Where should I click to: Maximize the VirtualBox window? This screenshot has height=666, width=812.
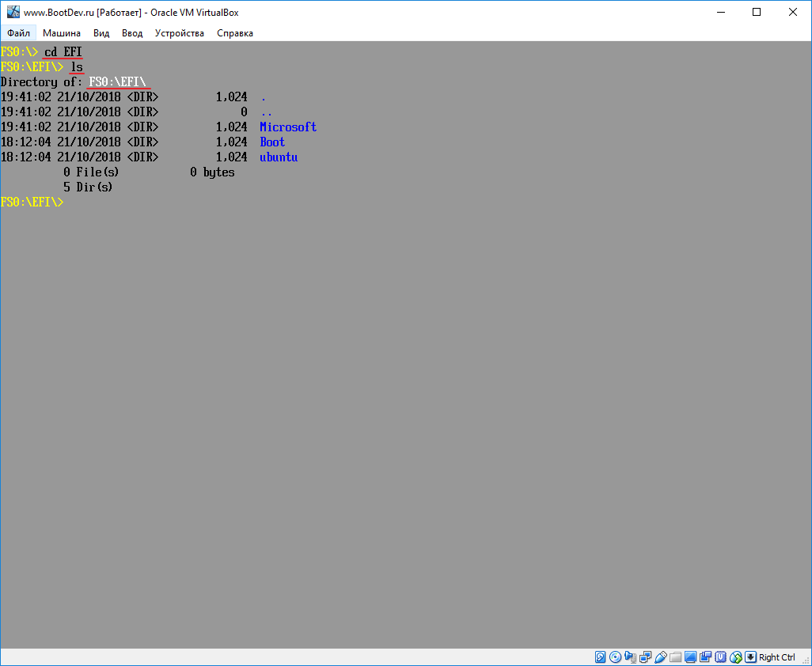click(757, 12)
